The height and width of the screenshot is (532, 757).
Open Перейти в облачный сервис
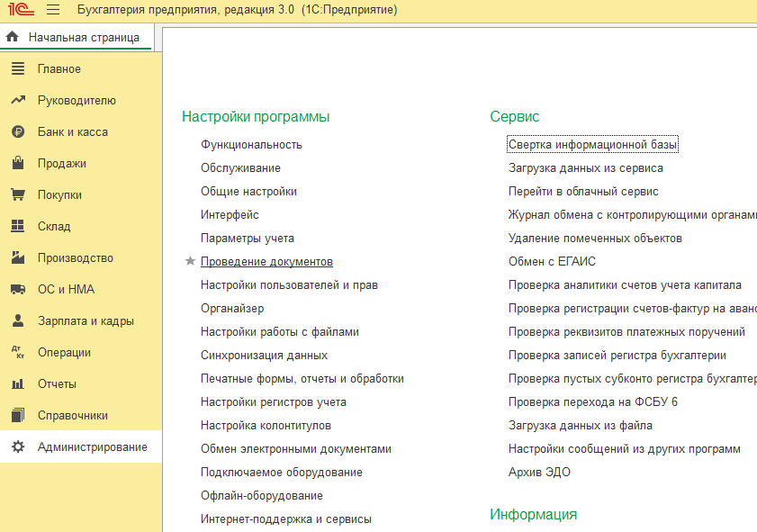[x=583, y=191]
